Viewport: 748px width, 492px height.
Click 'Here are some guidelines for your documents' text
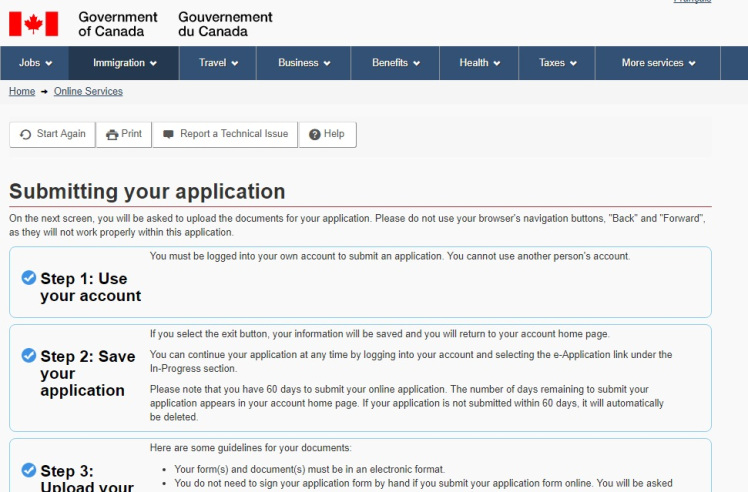250,448
